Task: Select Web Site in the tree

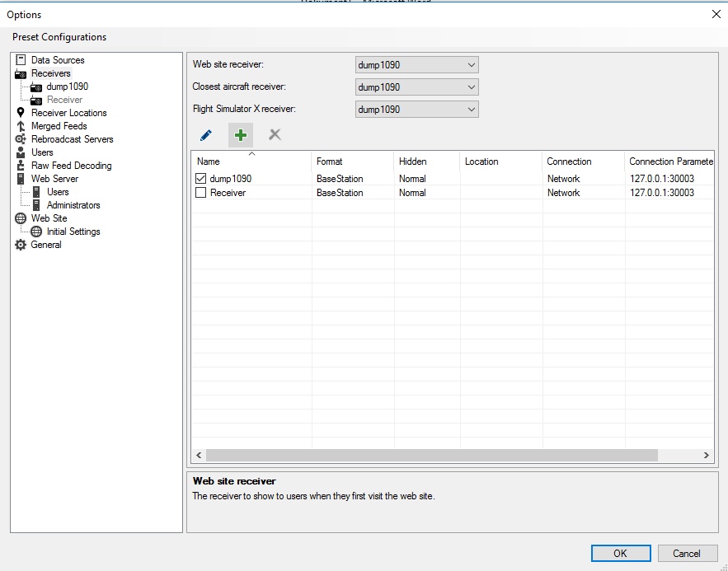Action: (x=49, y=218)
